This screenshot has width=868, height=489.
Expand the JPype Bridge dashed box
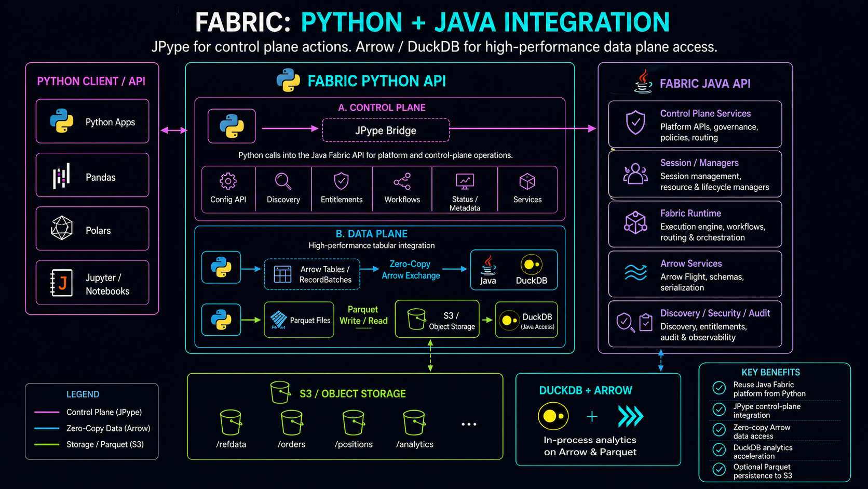coord(385,130)
